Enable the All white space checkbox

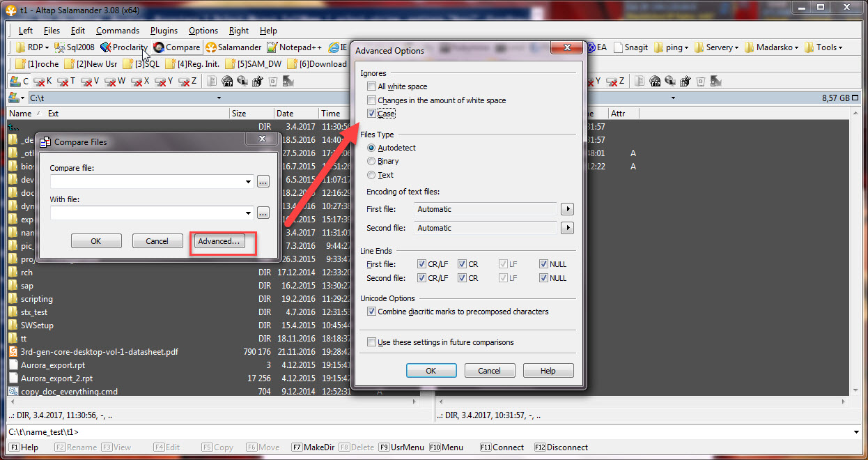[x=372, y=86]
